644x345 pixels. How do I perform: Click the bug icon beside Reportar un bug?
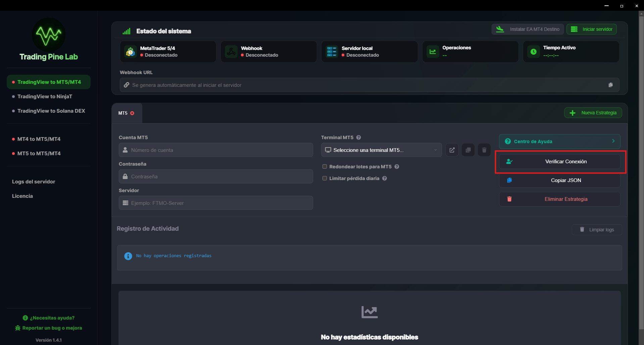coord(17,328)
